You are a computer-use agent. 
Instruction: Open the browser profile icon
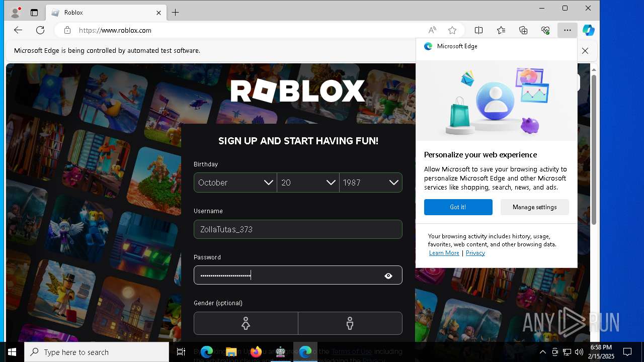pyautogui.click(x=16, y=12)
